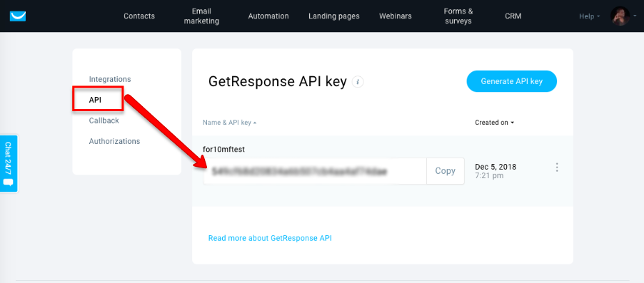Click the GetResponse API key heading
The height and width of the screenshot is (283, 644).
point(278,81)
